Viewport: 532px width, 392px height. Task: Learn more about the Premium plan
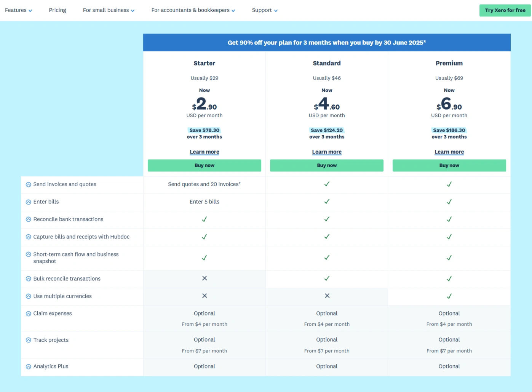[x=449, y=152]
